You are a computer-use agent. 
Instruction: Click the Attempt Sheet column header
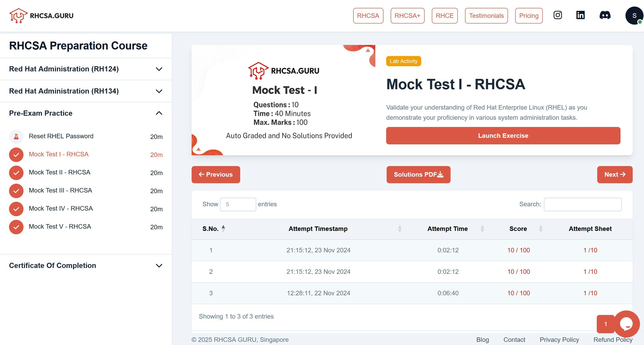pos(590,228)
